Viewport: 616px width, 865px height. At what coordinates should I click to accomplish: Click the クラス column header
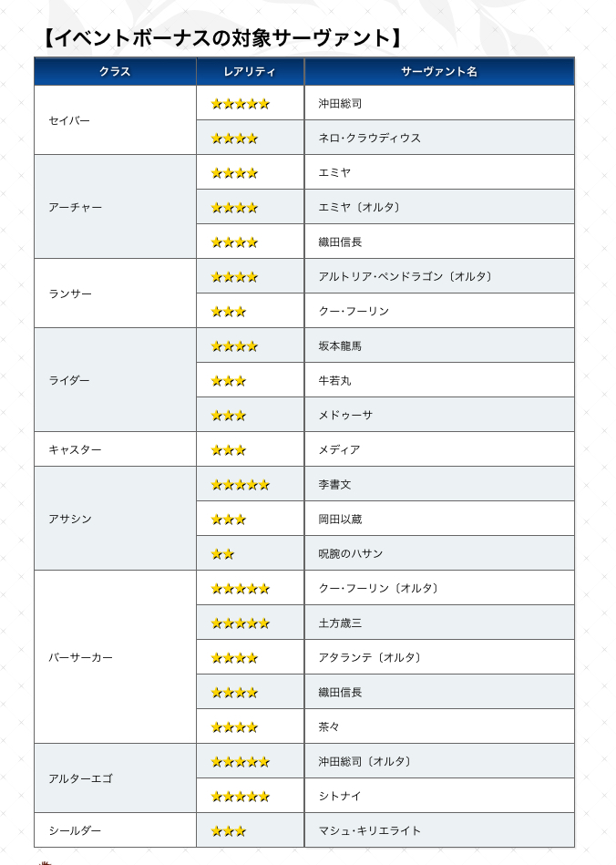[115, 72]
